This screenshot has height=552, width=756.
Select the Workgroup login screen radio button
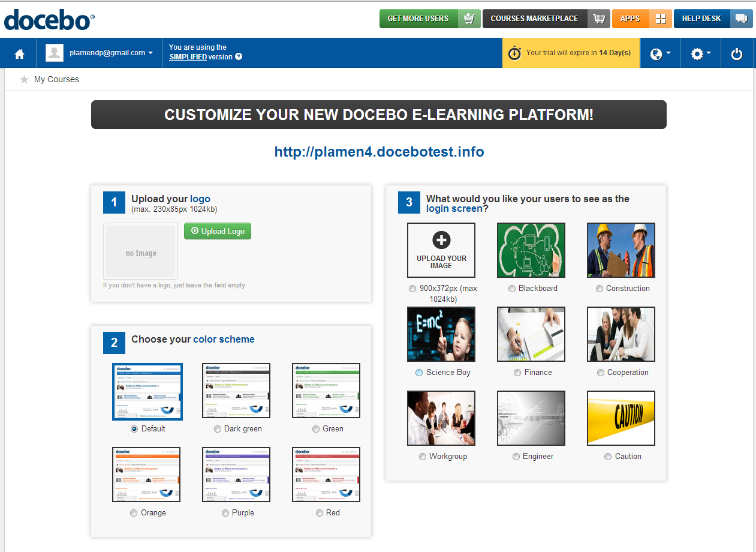tap(423, 457)
